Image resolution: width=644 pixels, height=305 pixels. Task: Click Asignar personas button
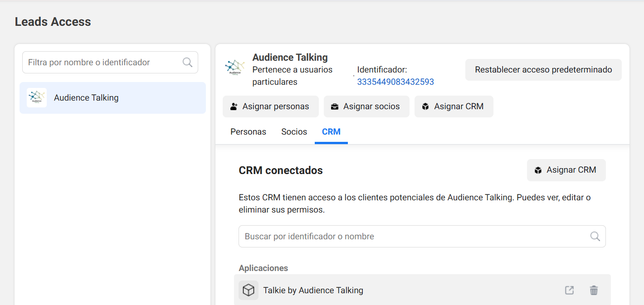271,107
